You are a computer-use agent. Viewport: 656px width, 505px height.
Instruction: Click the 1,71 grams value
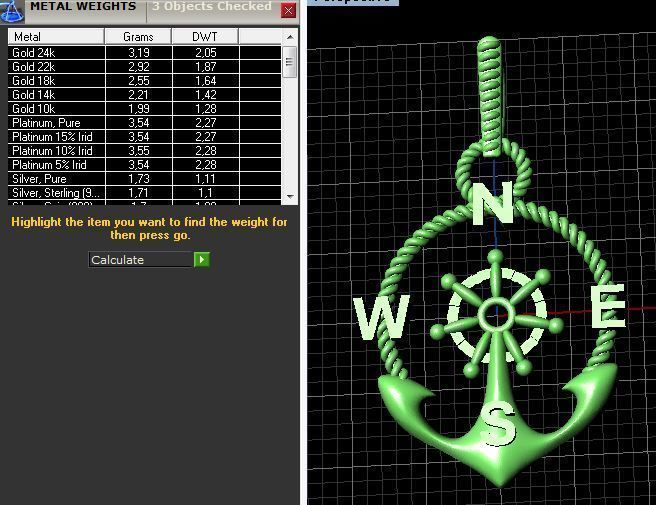[x=138, y=193]
